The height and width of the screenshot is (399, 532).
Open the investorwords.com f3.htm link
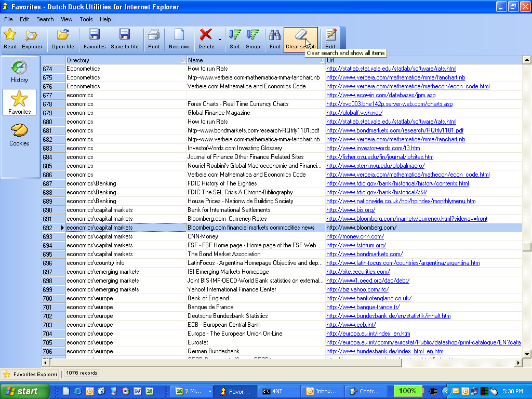tap(373, 148)
